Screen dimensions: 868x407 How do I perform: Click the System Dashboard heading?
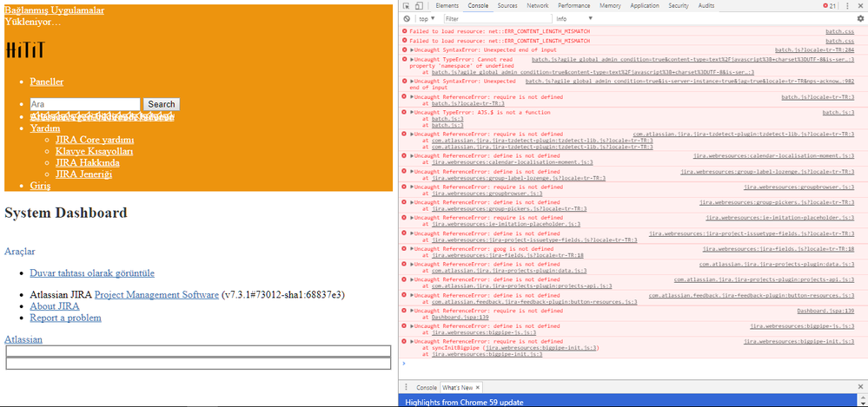pos(66,213)
